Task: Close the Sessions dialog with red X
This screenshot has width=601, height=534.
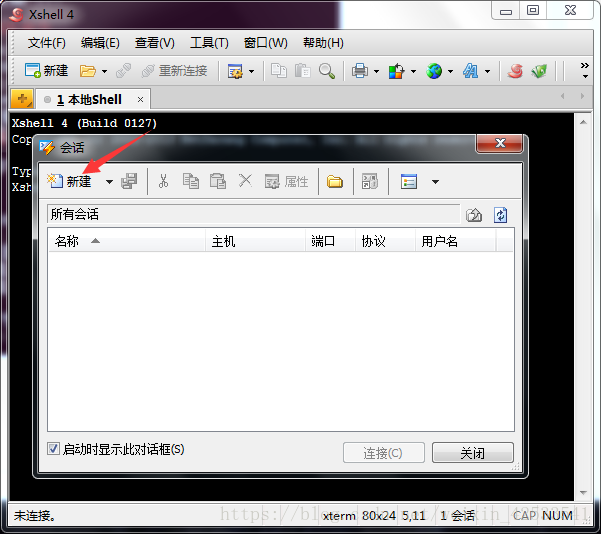Action: click(499, 143)
